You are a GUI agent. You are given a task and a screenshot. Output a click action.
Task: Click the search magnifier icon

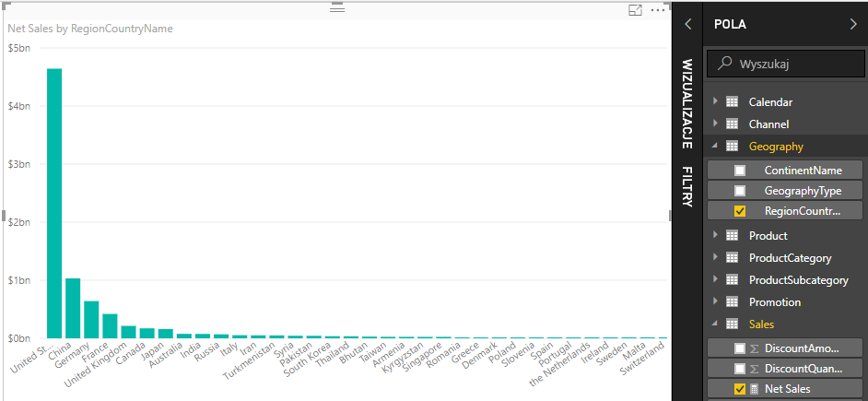(723, 63)
